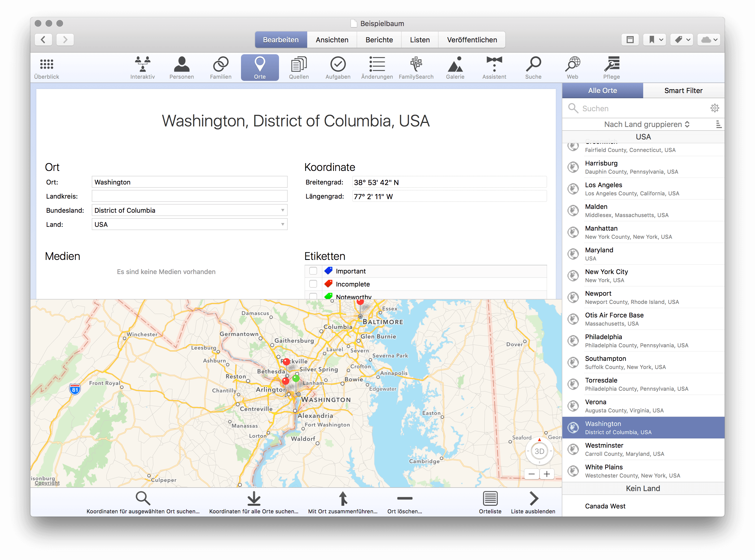Select New York City in place list

(x=643, y=276)
